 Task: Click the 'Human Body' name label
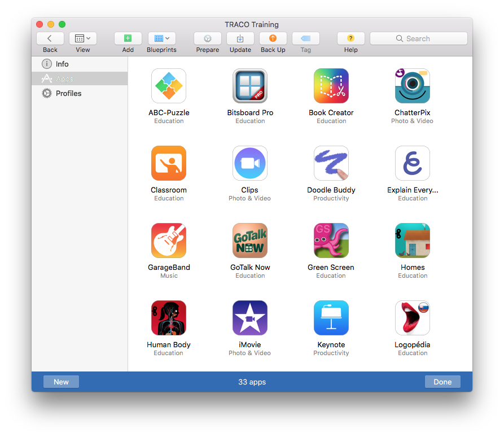[169, 345]
